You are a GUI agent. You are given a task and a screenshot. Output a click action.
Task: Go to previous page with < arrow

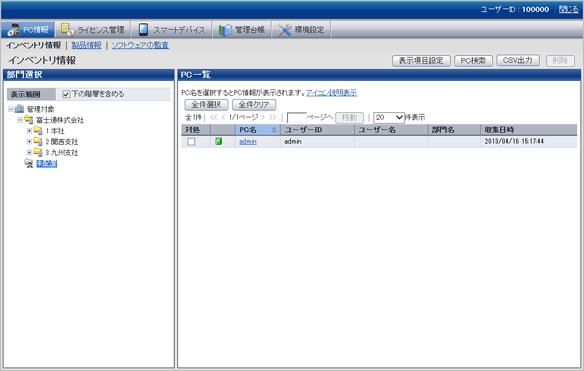coord(223,117)
